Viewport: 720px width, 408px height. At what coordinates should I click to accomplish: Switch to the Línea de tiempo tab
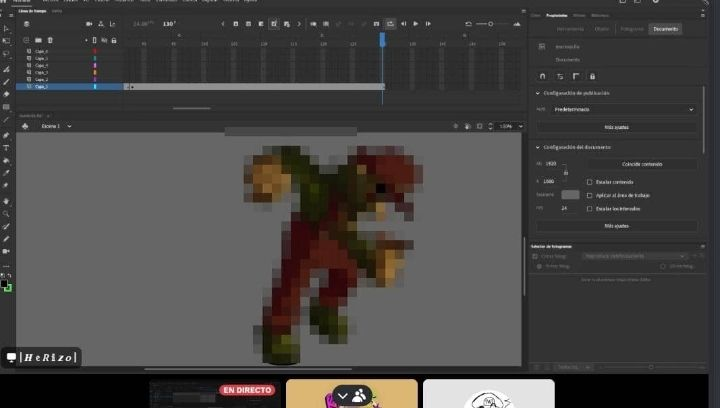[33, 11]
